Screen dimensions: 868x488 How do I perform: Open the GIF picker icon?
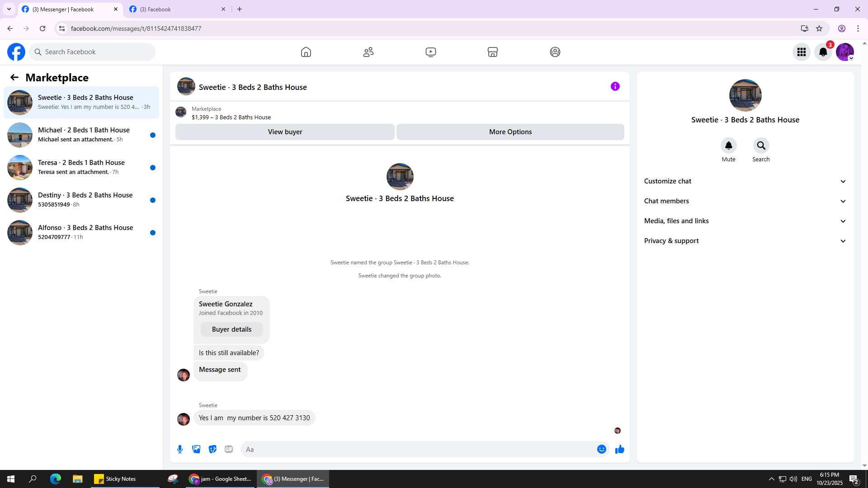tap(229, 449)
